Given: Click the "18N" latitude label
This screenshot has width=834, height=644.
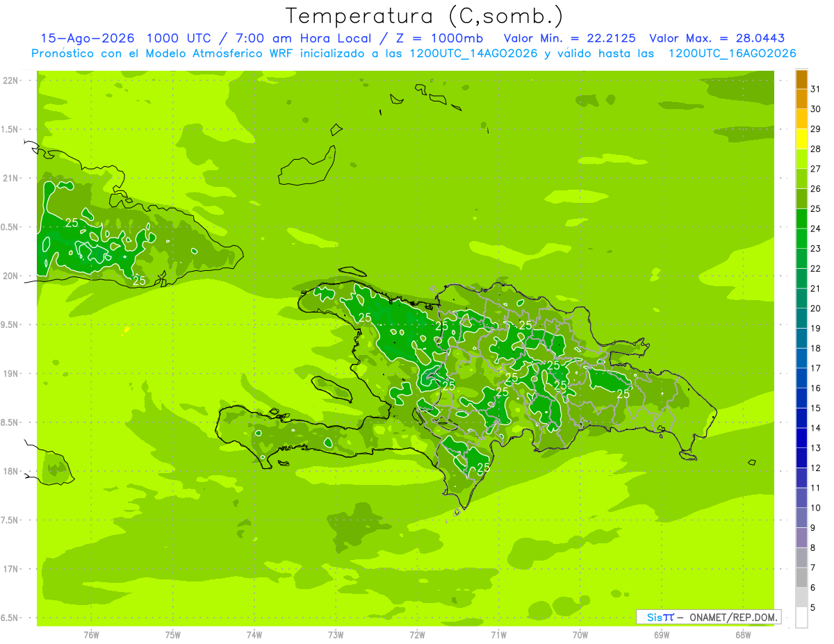Looking at the screenshot, I should [11, 471].
